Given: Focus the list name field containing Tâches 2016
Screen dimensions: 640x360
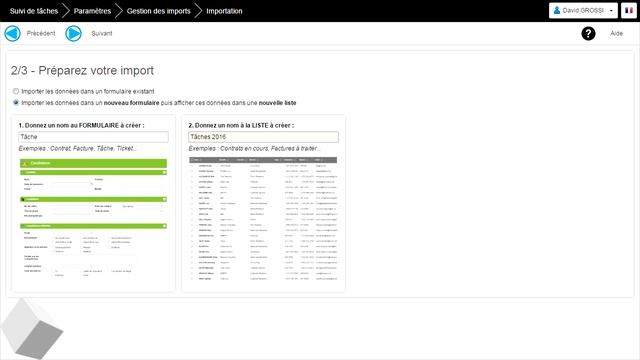Looking at the screenshot, I should click(263, 137).
